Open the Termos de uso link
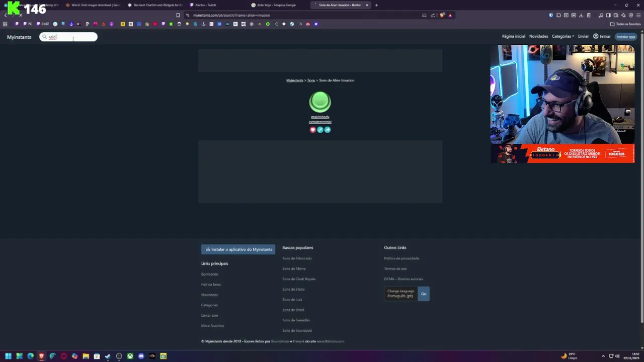Viewport: 644px width, 362px height. click(x=395, y=268)
